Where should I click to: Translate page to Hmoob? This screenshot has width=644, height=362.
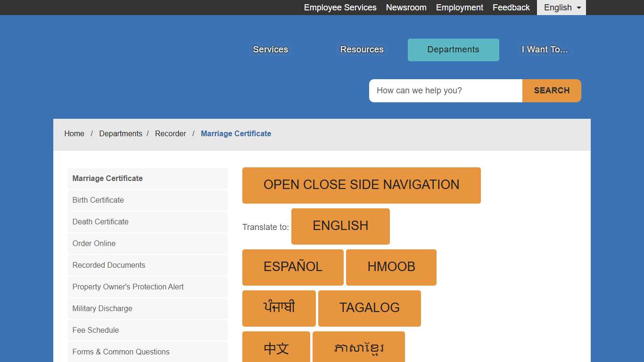[x=391, y=267]
